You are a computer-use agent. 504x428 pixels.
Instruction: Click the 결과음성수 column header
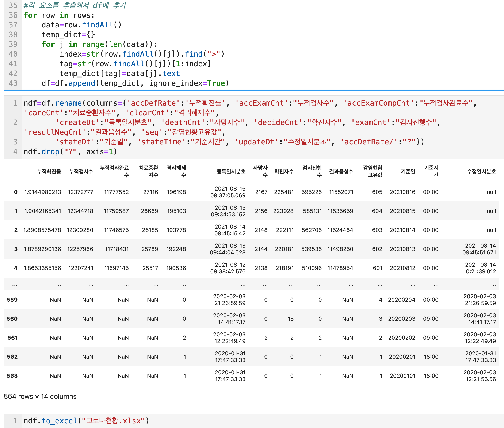[x=341, y=172]
